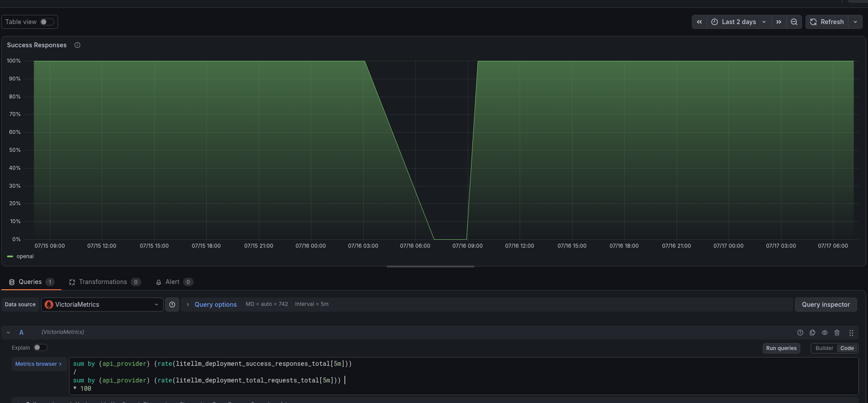Switch to the Queries tab
Screen dimensions: 868x403
(31, 282)
